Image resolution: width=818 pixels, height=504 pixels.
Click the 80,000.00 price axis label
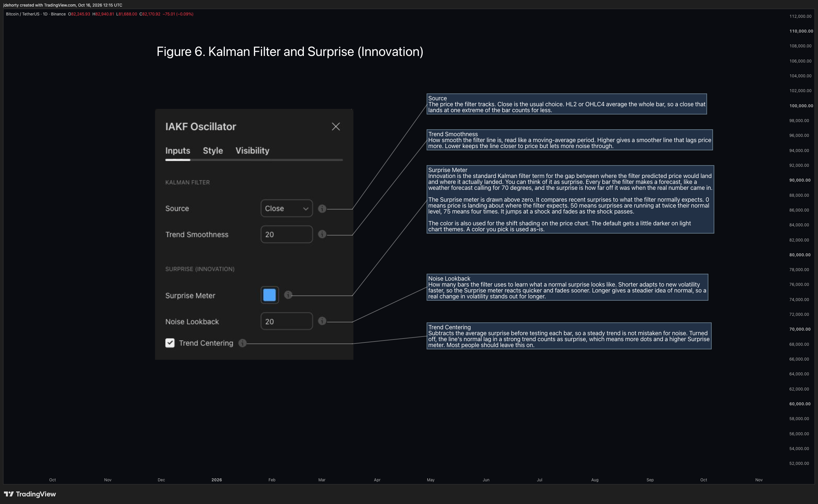tap(800, 255)
